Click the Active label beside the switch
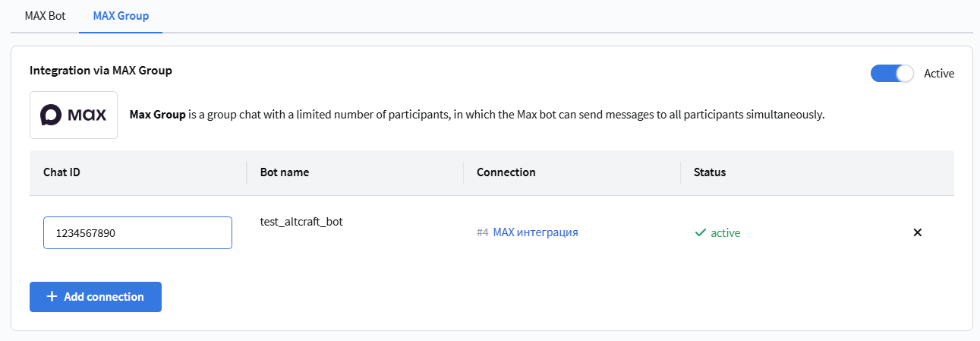This screenshot has height=341, width=980. pos(939,74)
